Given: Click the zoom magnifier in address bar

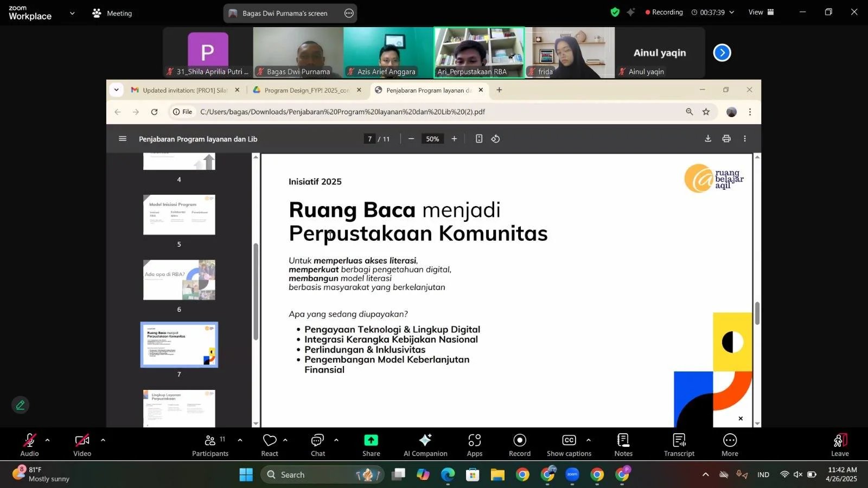Looking at the screenshot, I should click(x=689, y=112).
